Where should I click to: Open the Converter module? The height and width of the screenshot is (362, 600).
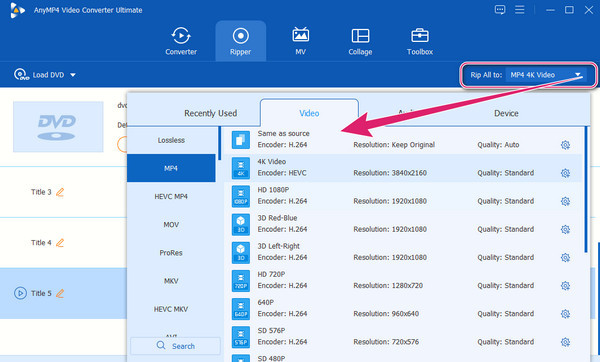coord(181,41)
